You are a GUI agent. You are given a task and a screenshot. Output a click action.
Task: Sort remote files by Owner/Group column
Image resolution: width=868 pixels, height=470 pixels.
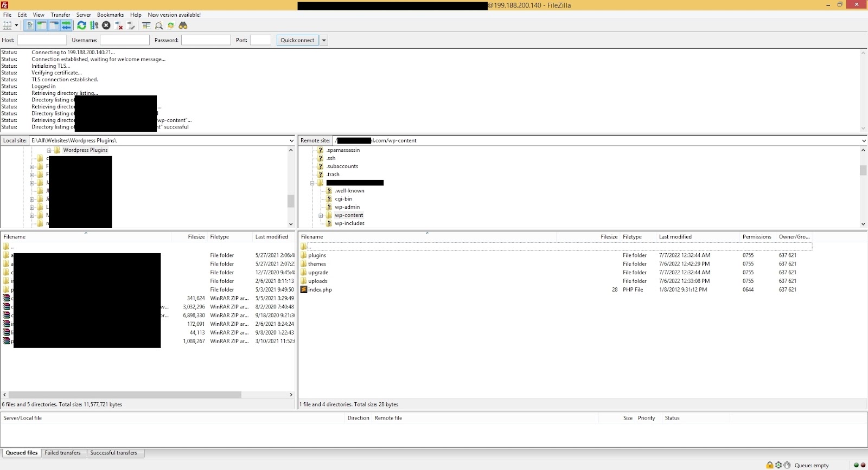click(794, 237)
